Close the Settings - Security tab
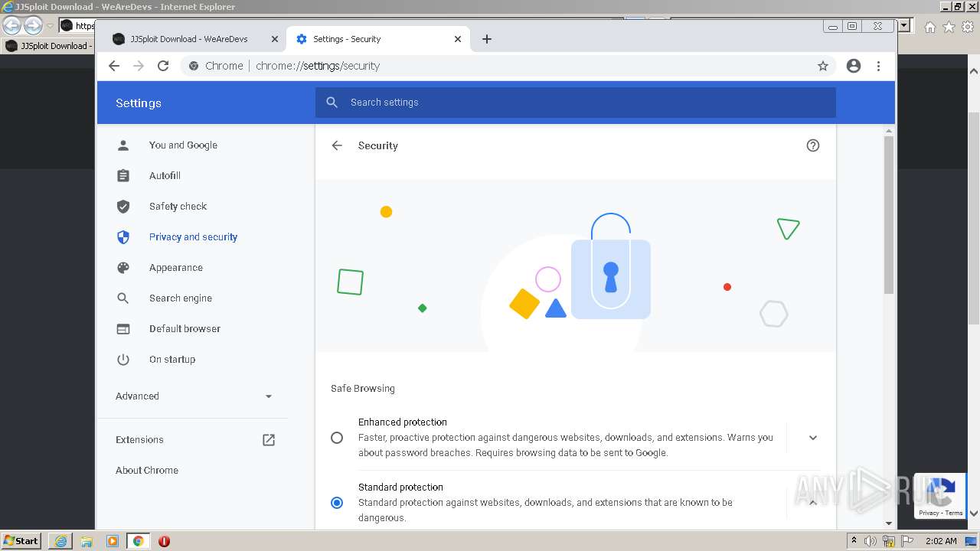This screenshot has height=551, width=980. click(458, 39)
